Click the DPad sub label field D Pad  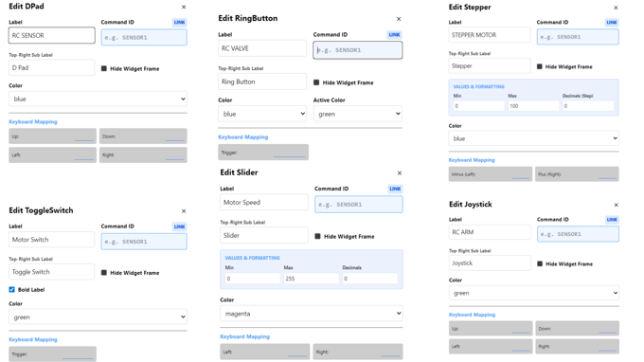pyautogui.click(x=52, y=68)
